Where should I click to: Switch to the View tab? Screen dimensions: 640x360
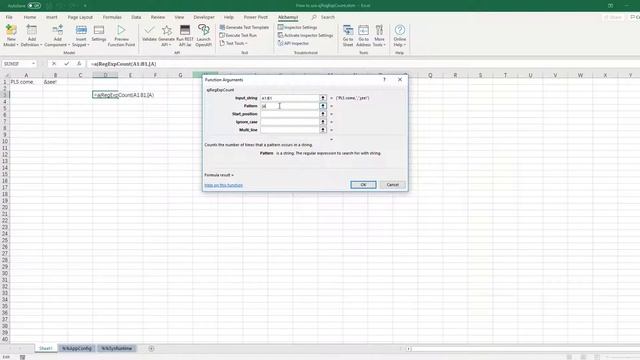[x=179, y=17]
